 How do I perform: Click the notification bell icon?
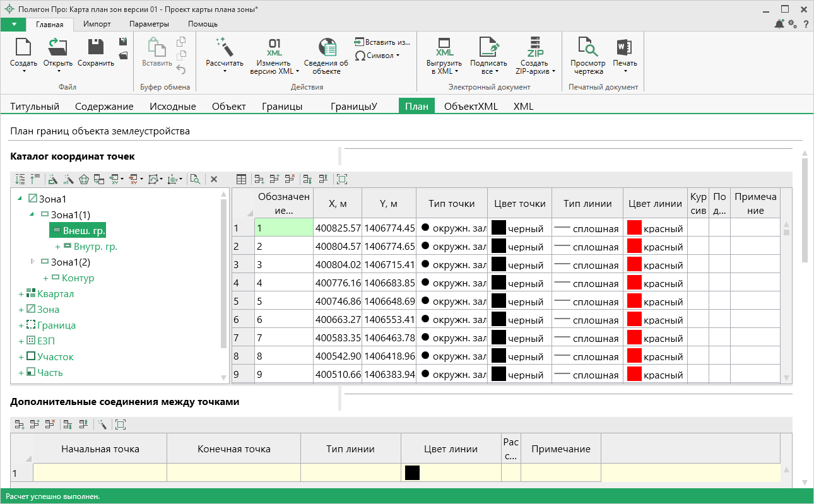pyautogui.click(x=779, y=24)
